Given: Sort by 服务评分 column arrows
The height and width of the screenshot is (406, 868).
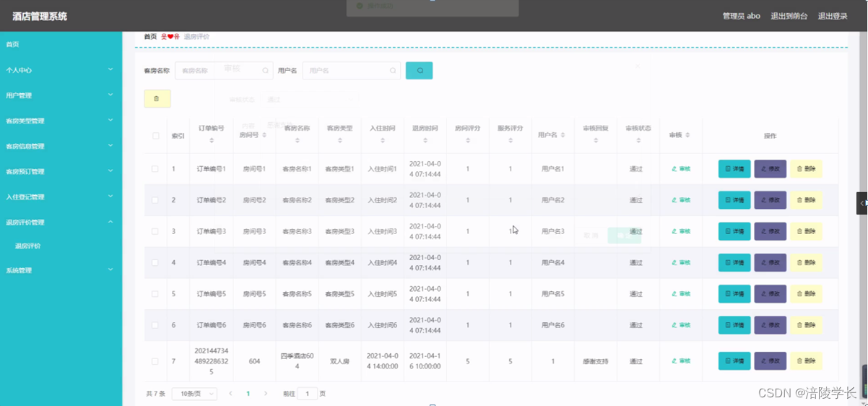Looking at the screenshot, I should coord(510,140).
